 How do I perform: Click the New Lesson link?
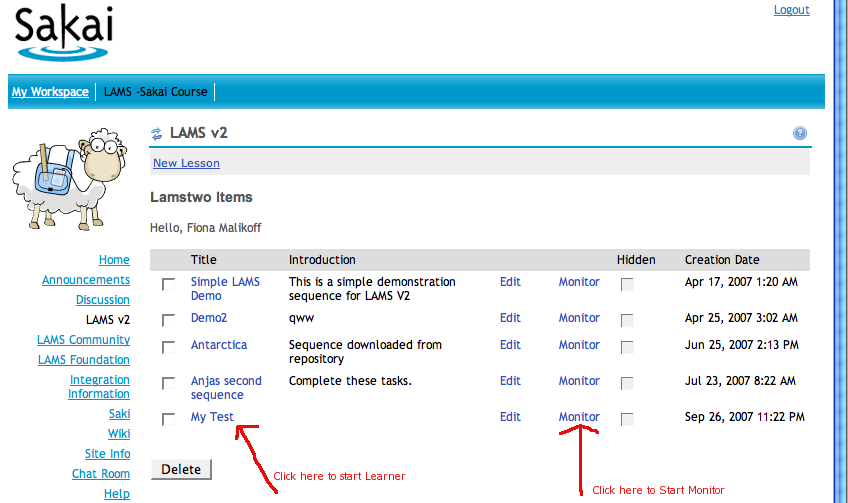(x=186, y=163)
